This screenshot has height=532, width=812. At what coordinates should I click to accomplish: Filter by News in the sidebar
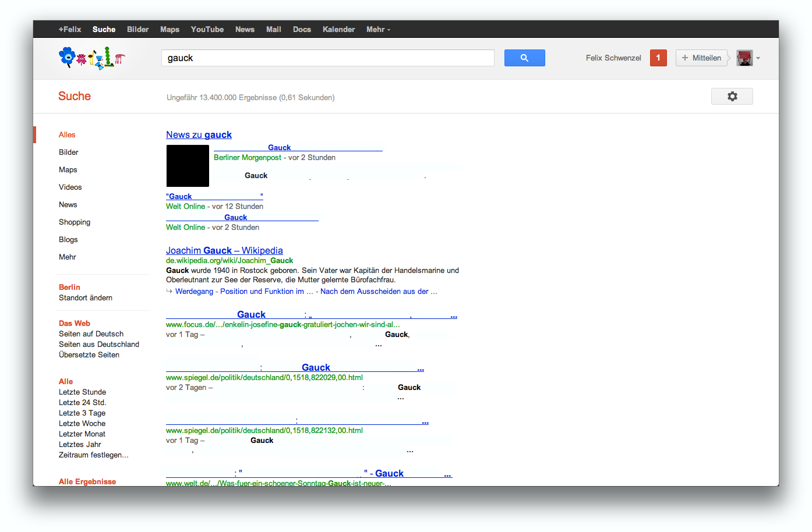point(68,204)
